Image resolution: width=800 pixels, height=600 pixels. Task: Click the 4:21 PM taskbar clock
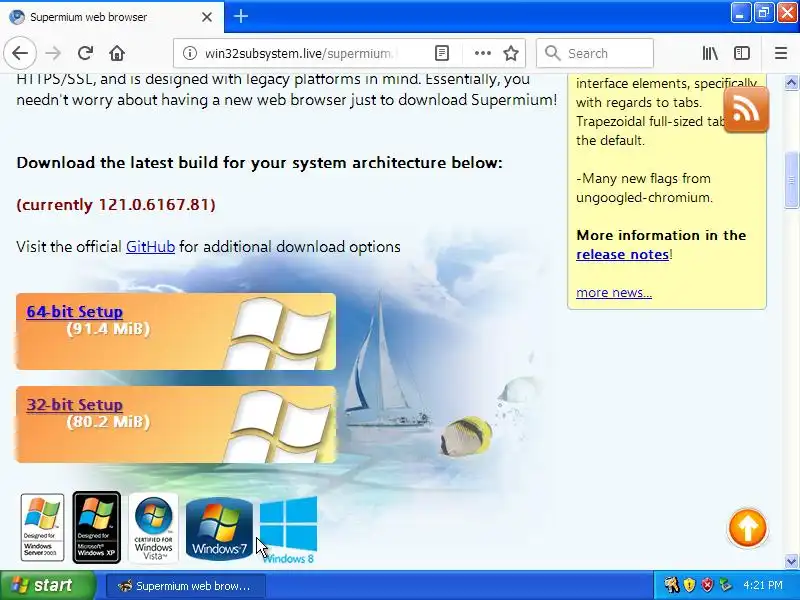point(763,585)
